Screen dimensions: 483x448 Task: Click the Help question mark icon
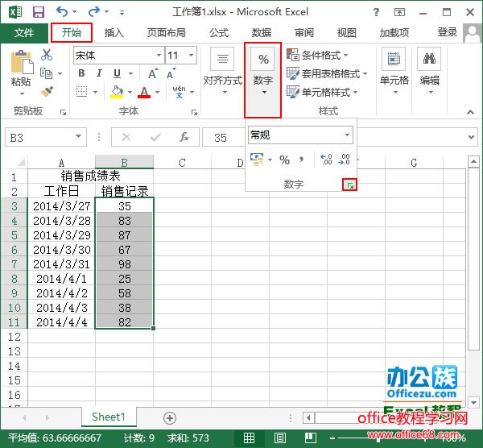(x=376, y=12)
